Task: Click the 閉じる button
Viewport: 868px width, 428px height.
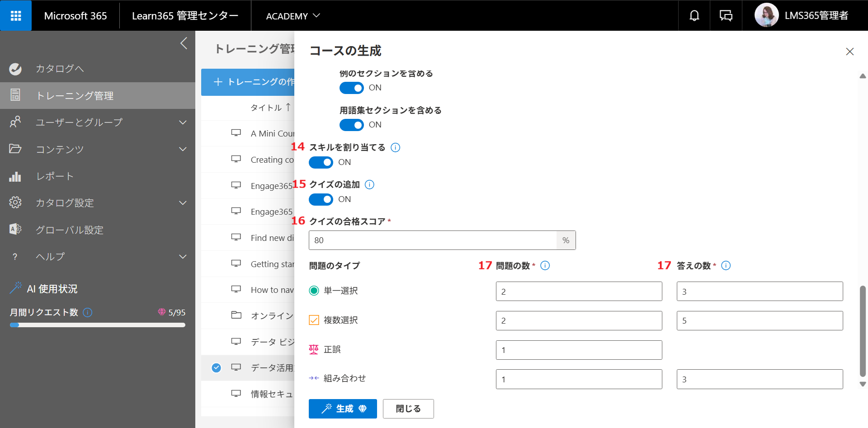Action: click(x=408, y=409)
